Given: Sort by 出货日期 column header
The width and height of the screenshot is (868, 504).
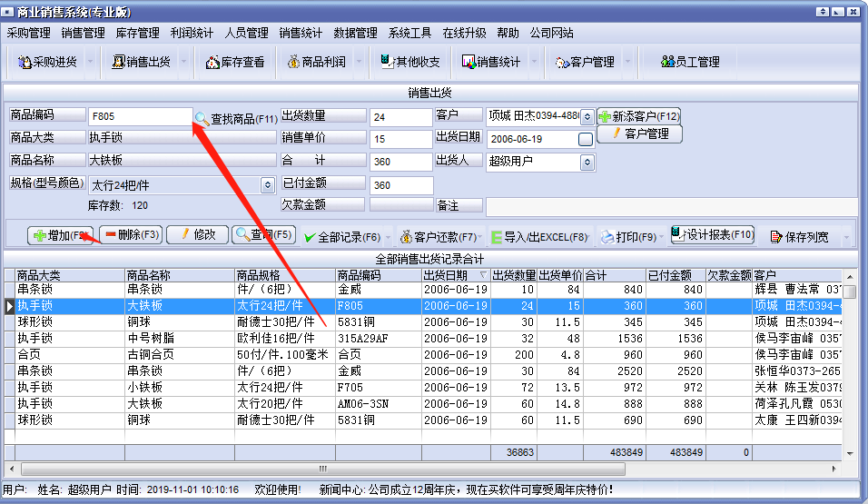Looking at the screenshot, I should pos(456,275).
